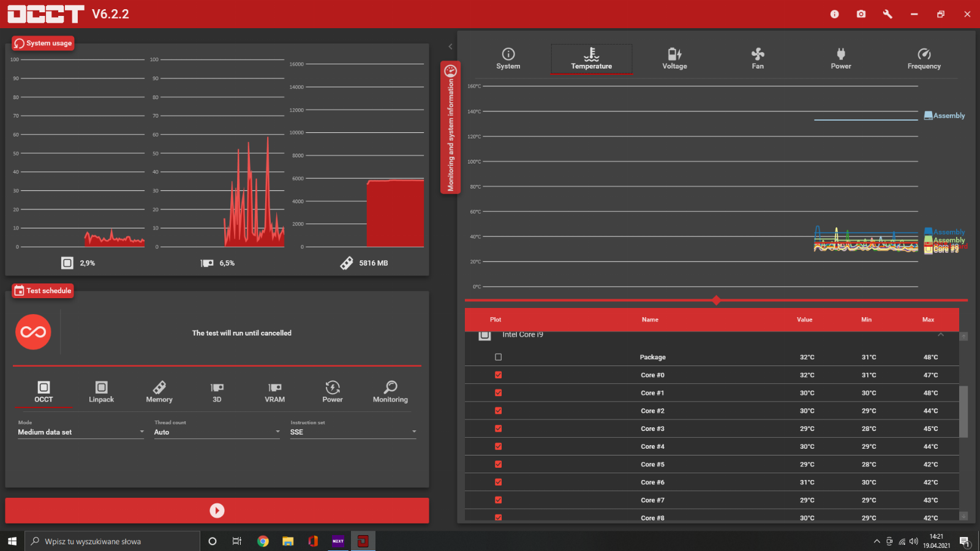The height and width of the screenshot is (551, 980).
Task: Open Cortana from the taskbar
Action: [x=213, y=541]
